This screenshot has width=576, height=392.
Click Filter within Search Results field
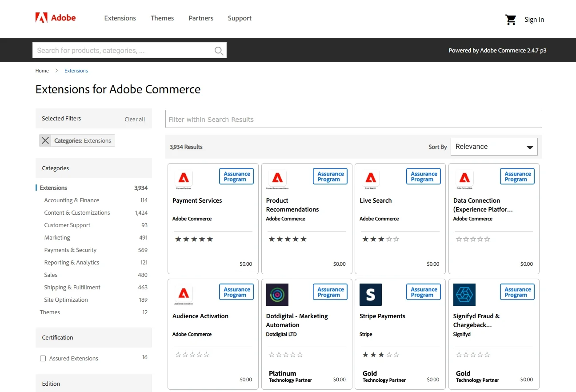(354, 119)
